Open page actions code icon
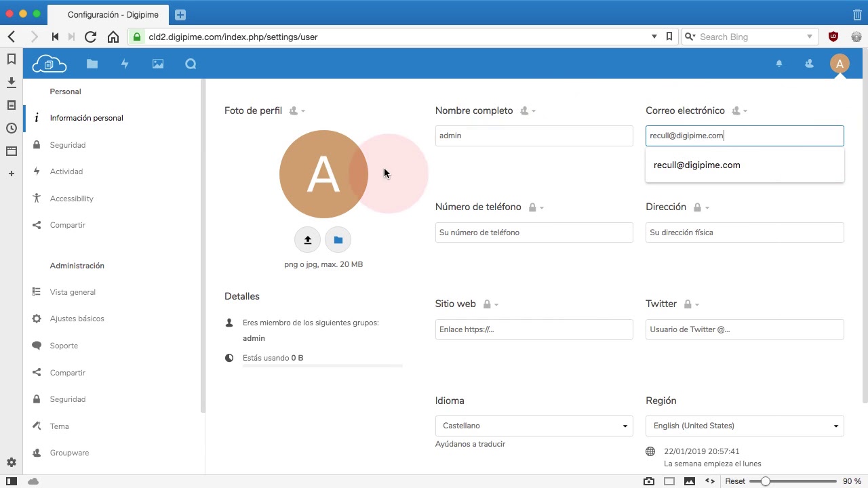The image size is (868, 488). (710, 481)
